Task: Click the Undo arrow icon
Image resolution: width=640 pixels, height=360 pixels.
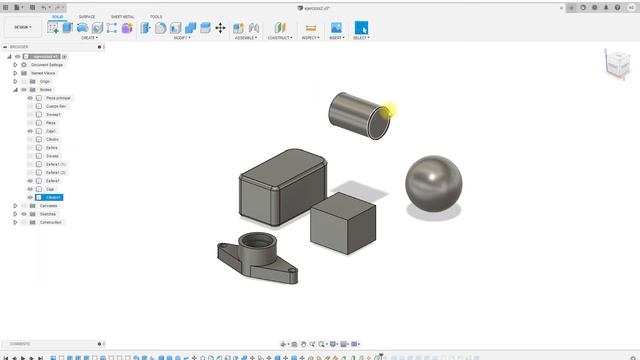Action: tap(44, 7)
